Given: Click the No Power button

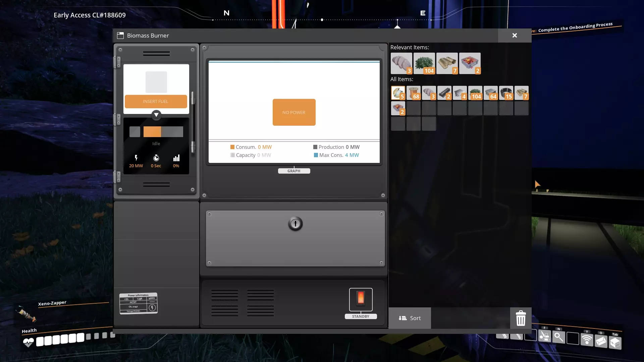Looking at the screenshot, I should click(294, 112).
